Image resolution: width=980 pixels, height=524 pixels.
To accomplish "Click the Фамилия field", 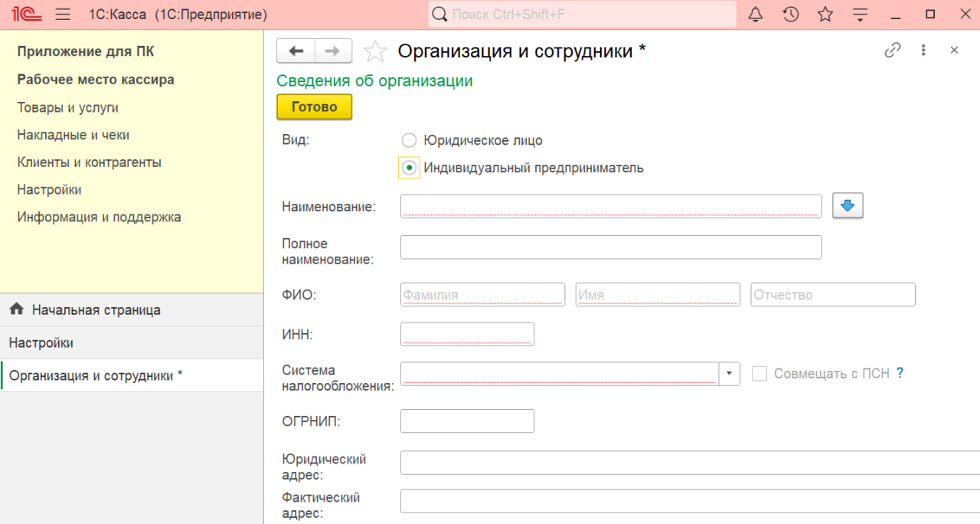I will pos(482,294).
